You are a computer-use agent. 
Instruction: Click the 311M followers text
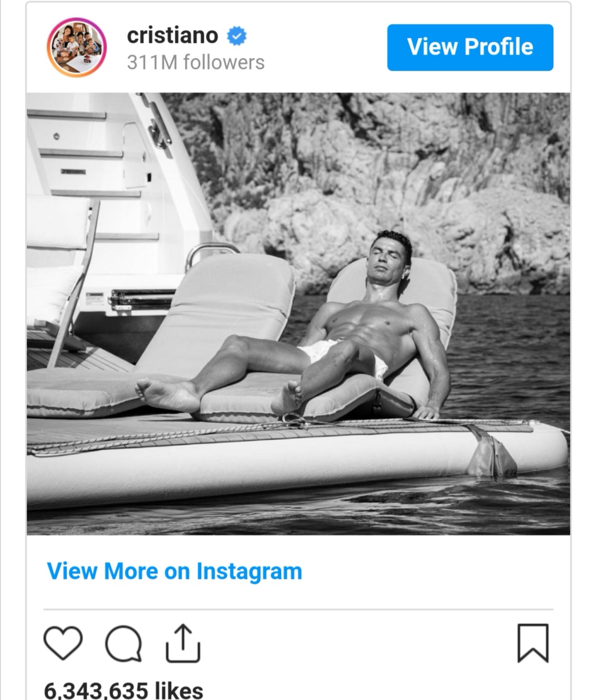[x=196, y=62]
